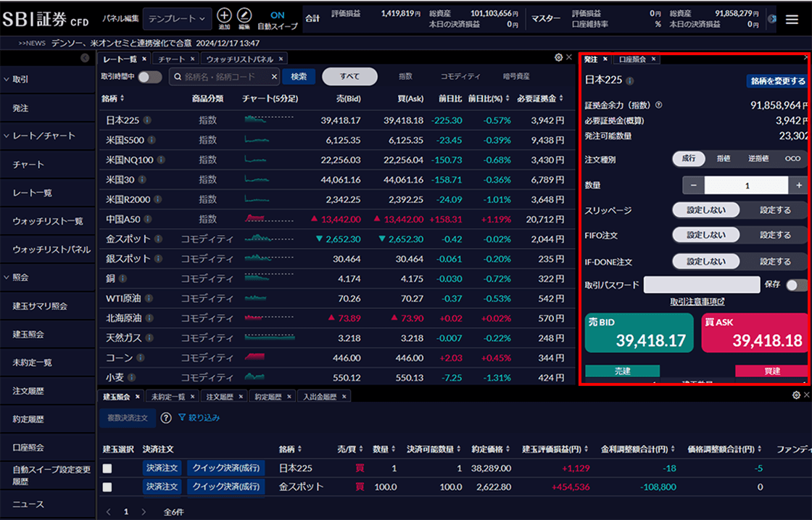The image size is (812, 520).
Task: Toggle the password 保存 switch
Action: coord(796,285)
